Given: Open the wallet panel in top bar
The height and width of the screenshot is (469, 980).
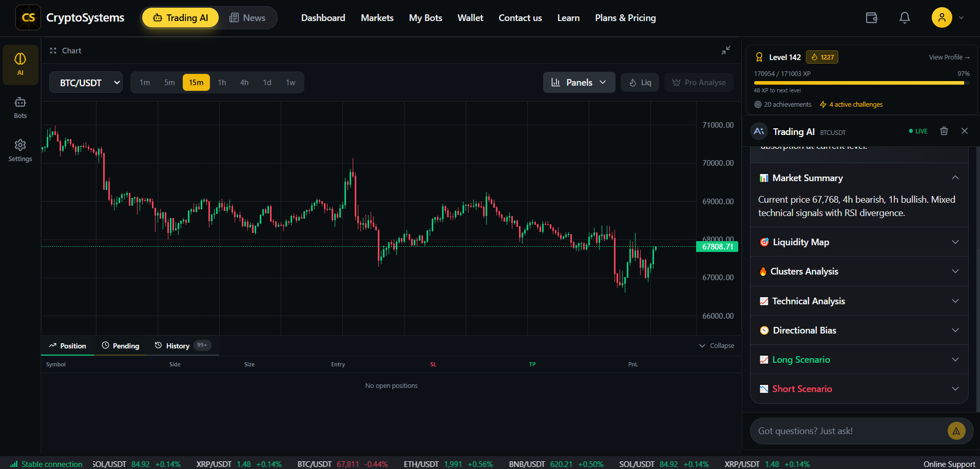Looking at the screenshot, I should 871,17.
